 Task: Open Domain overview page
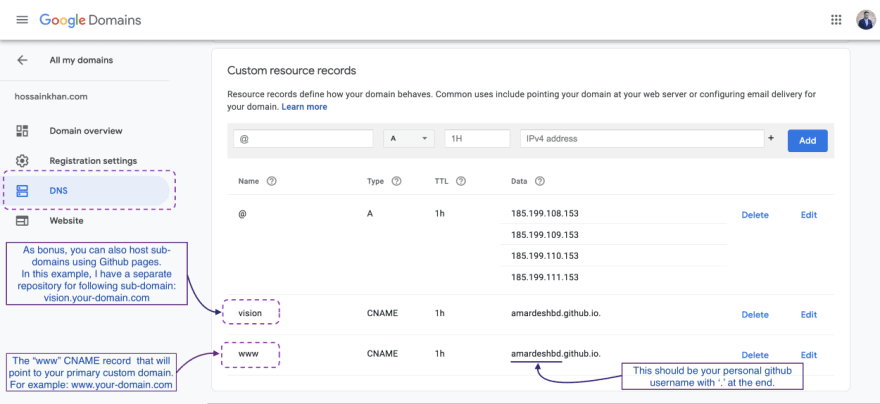click(x=86, y=131)
